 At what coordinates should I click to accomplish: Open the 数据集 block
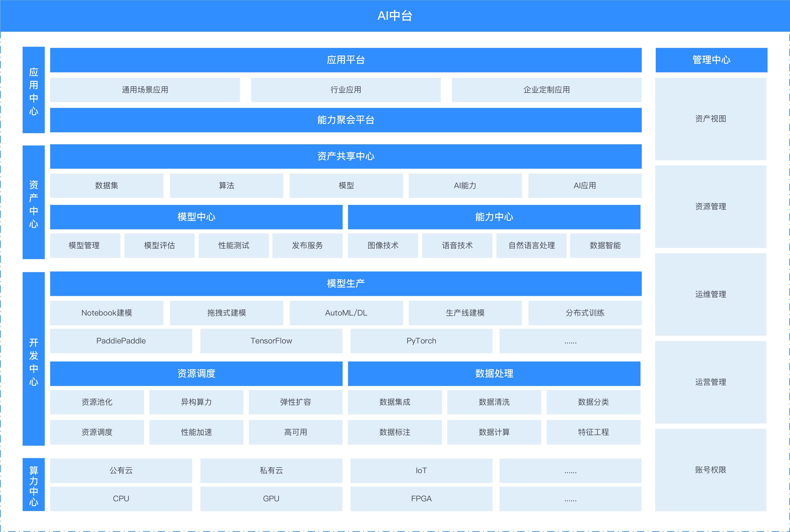107,186
